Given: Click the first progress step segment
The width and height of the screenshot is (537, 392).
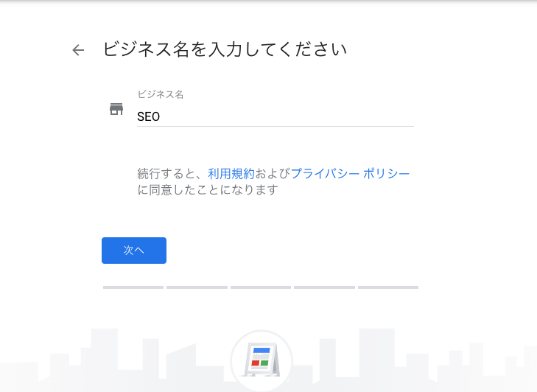Looking at the screenshot, I should (133, 287).
